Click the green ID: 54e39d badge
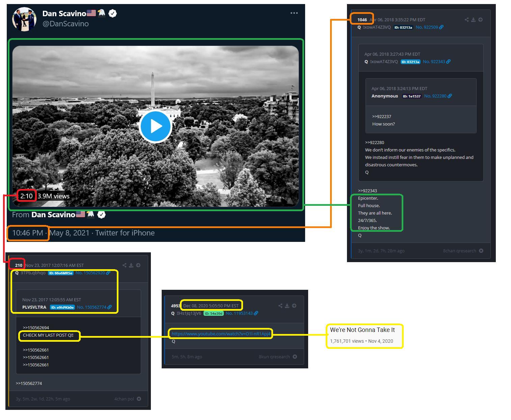 [213, 313]
